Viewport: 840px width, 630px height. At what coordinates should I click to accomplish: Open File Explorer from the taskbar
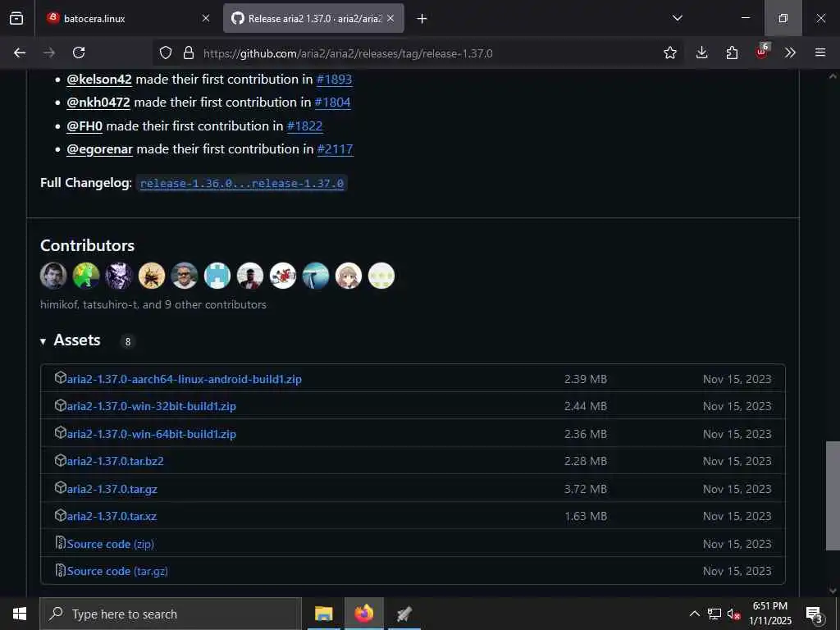(323, 614)
